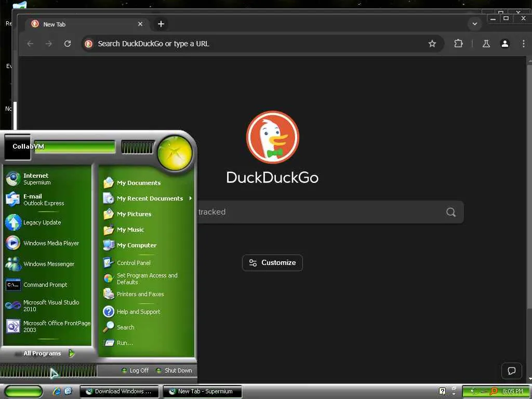Open the feedback chat bubble icon
This screenshot has width=532, height=399.
click(512, 370)
